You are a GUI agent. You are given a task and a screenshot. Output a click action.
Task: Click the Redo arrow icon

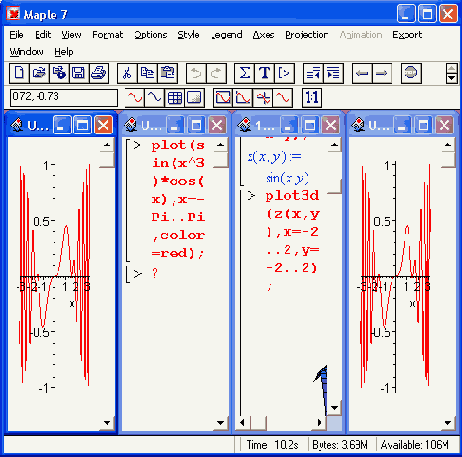(x=216, y=73)
